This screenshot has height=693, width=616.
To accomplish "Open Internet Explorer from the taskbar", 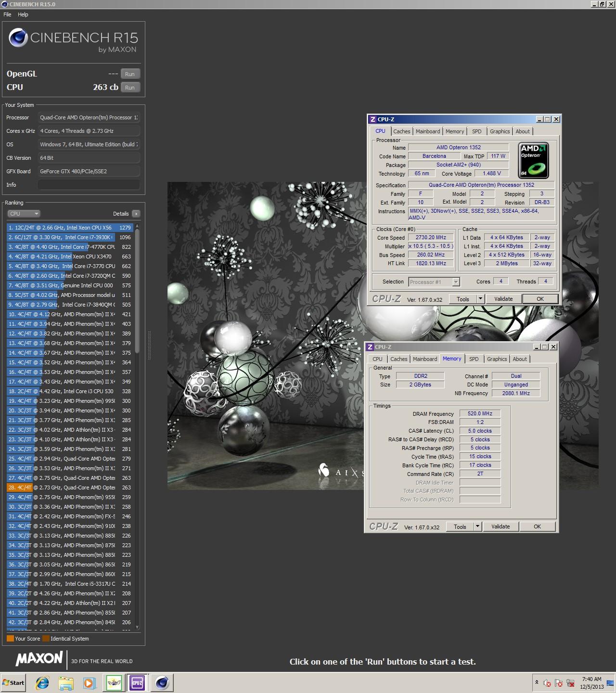I will click(42, 682).
